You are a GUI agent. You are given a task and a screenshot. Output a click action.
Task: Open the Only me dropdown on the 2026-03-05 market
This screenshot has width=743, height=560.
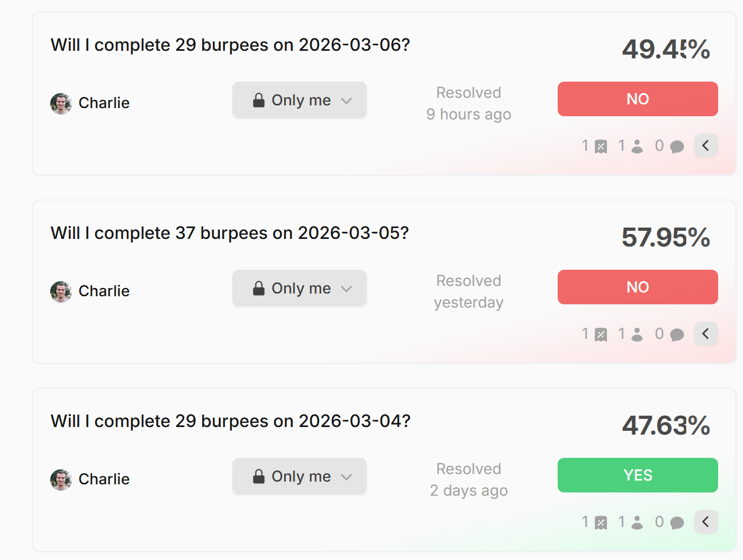pos(299,288)
